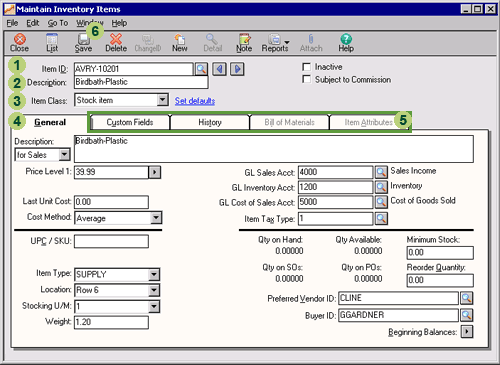Screen dimensions: 500x365
Task: Open Beginning Balances arrow button
Action: pyautogui.click(x=467, y=332)
